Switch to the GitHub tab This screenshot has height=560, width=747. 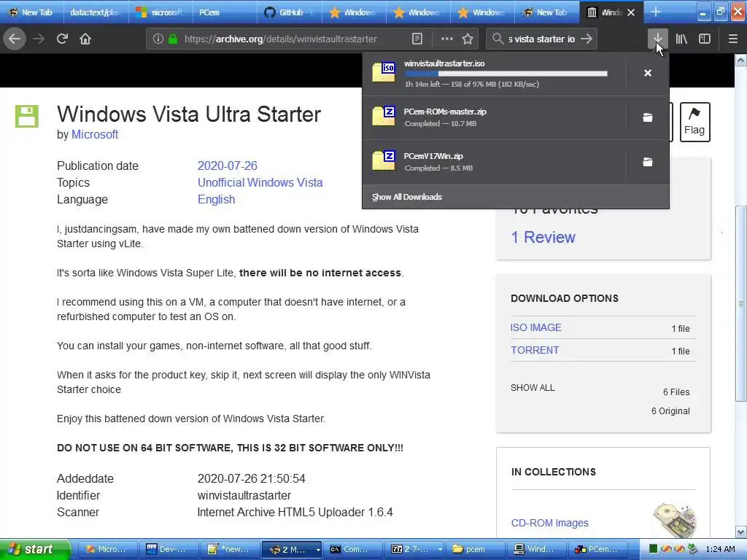289,12
